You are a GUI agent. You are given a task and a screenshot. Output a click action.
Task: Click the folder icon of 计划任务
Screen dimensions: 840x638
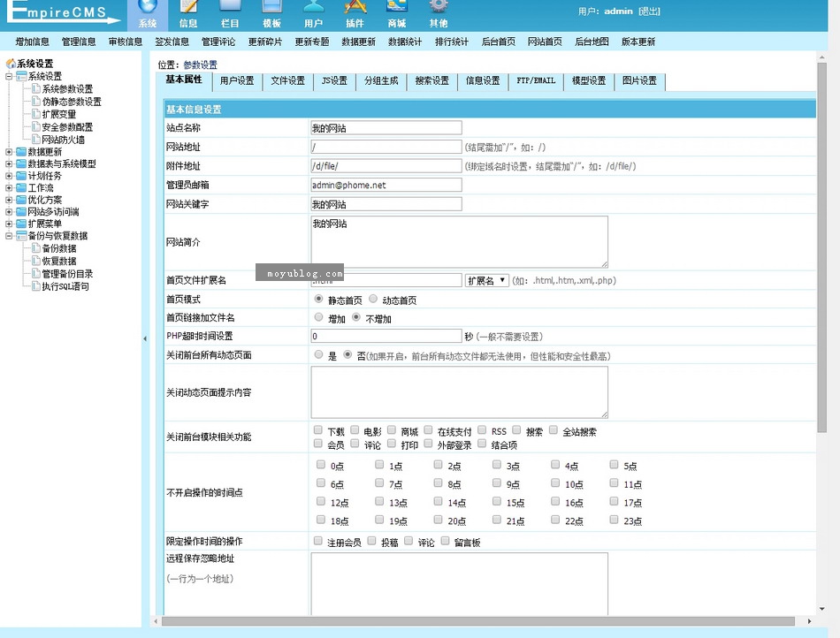tap(21, 176)
